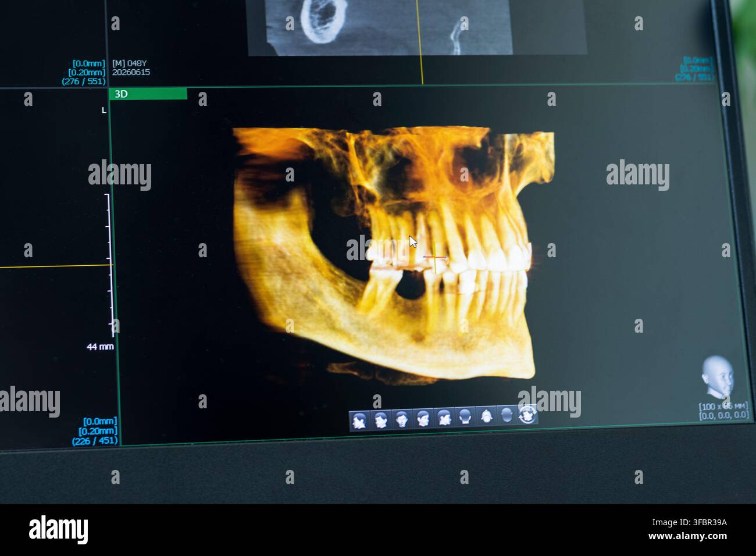The width and height of the screenshot is (756, 556).
Task: Select the top-down head view icon
Action: 486,416
